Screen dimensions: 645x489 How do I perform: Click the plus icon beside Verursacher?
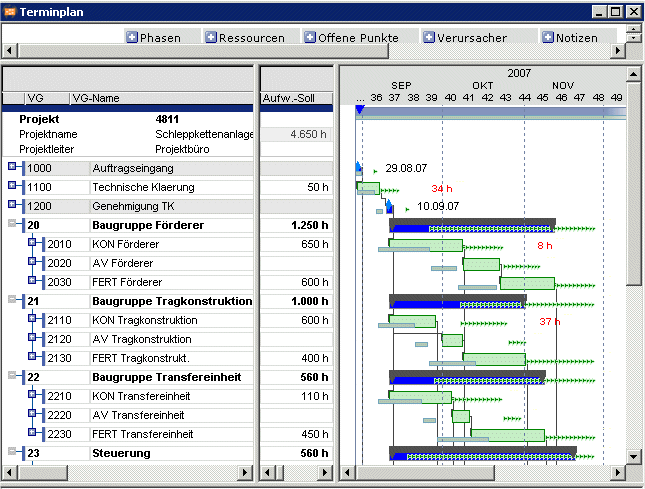[429, 37]
